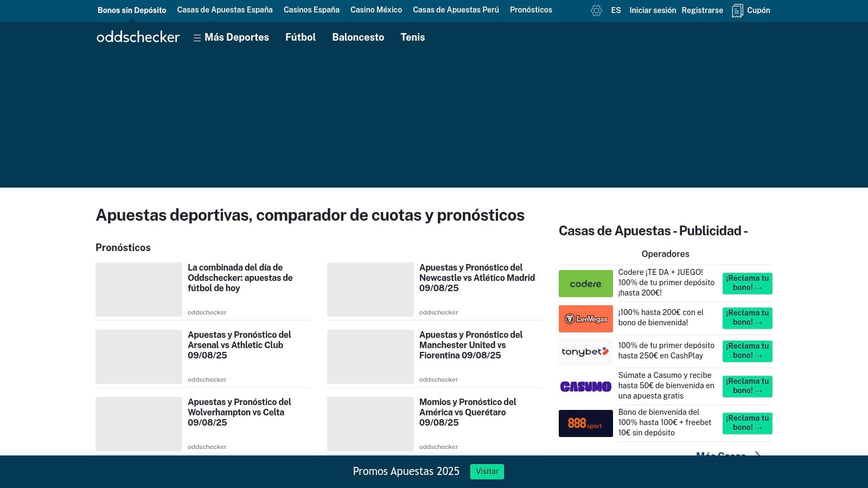Click thumbnail of América vs Querétaro article
Image resolution: width=868 pixels, height=488 pixels.
point(371,424)
